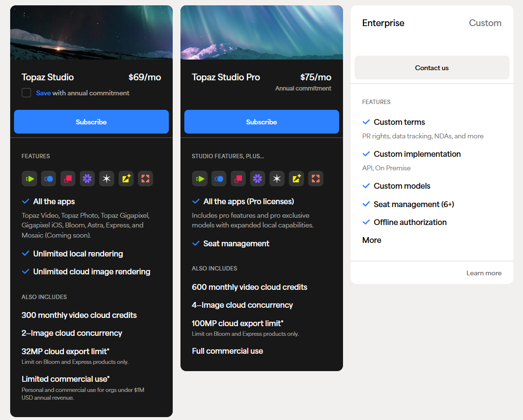
Task: Click the blue circle icon in Studio Pro card
Action: 219,179
